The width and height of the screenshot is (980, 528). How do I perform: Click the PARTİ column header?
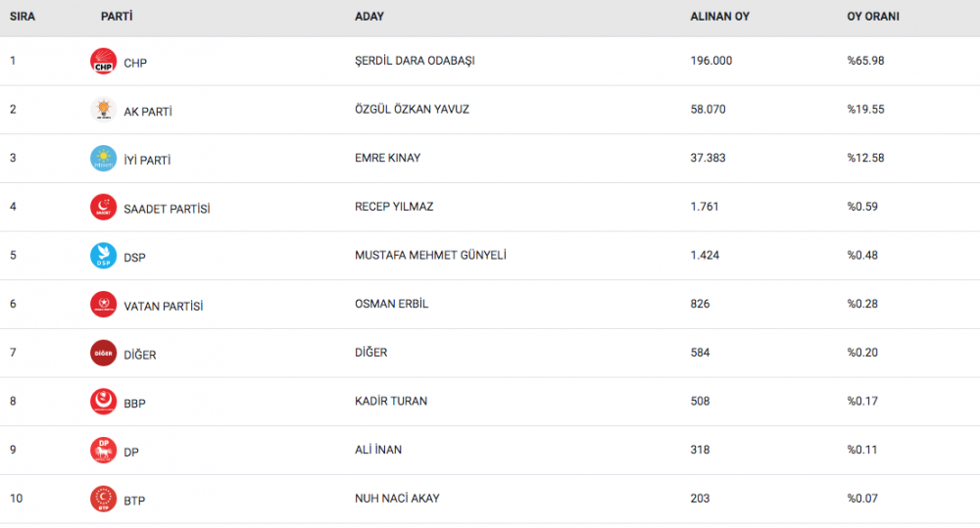click(x=117, y=17)
